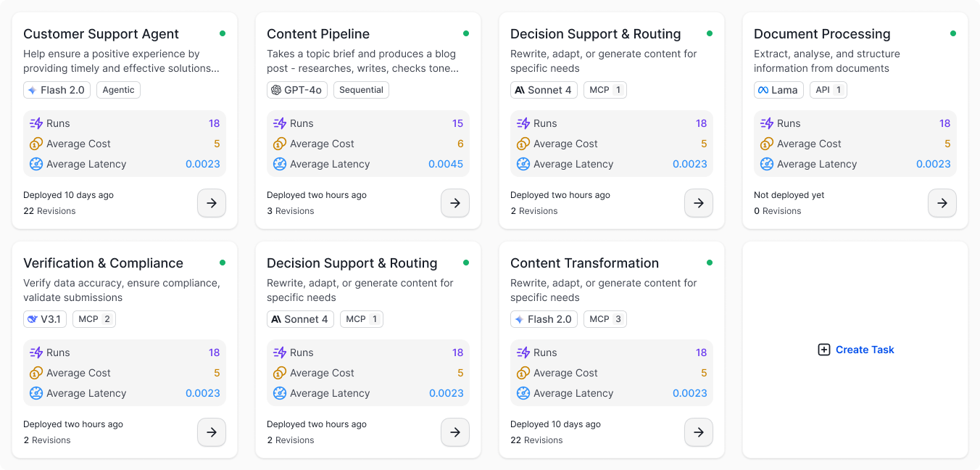Click the API 1 tag
Image resolution: width=980 pixels, height=470 pixels.
coord(828,90)
